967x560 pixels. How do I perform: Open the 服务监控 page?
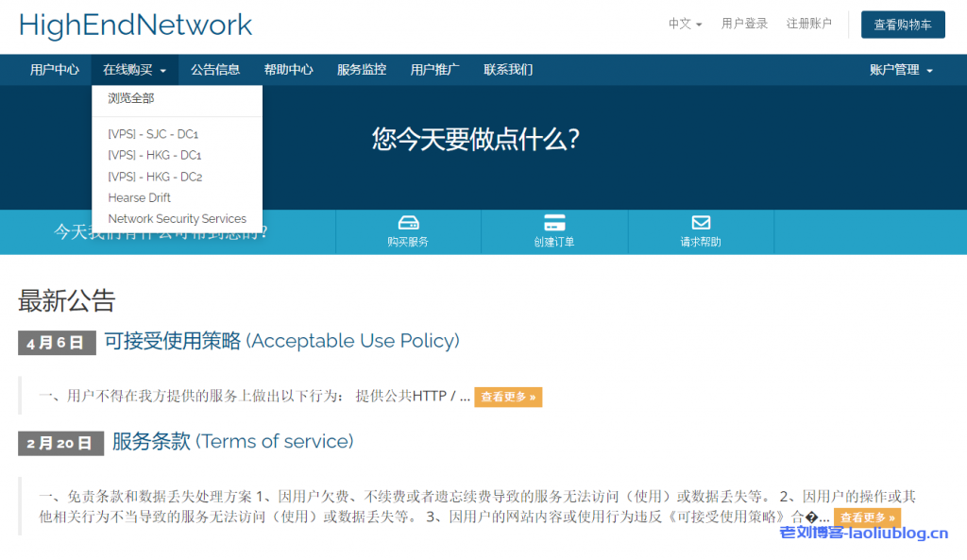362,69
